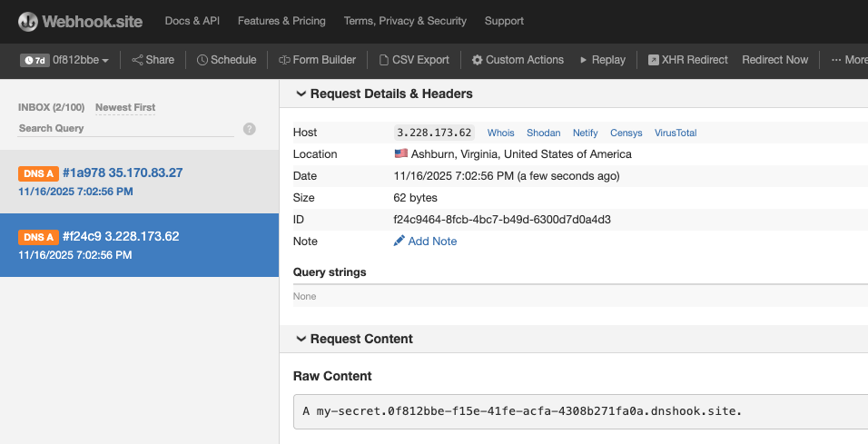Image resolution: width=868 pixels, height=444 pixels.
Task: Click the Form Builder icon
Action: pos(284,60)
